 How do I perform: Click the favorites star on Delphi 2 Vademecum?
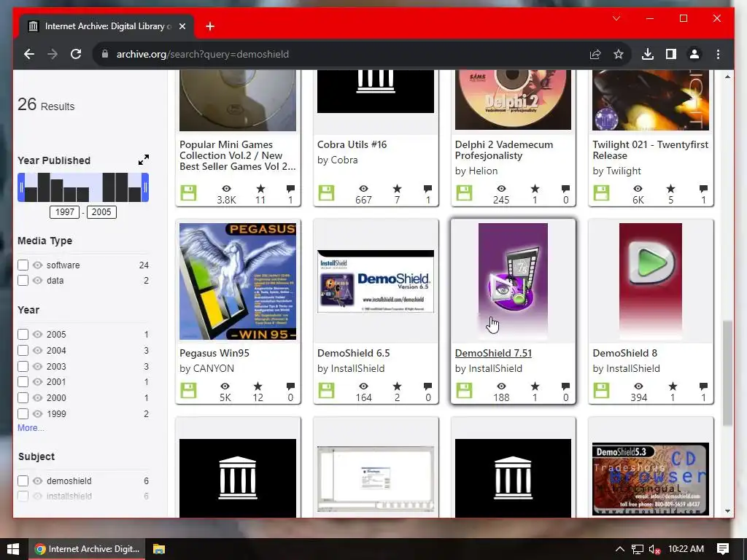pyautogui.click(x=535, y=189)
